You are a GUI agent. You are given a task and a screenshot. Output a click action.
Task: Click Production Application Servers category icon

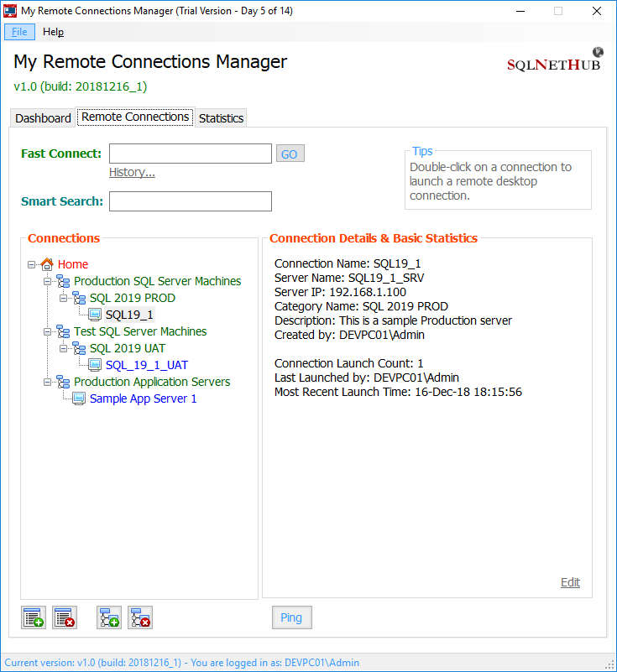pos(63,382)
